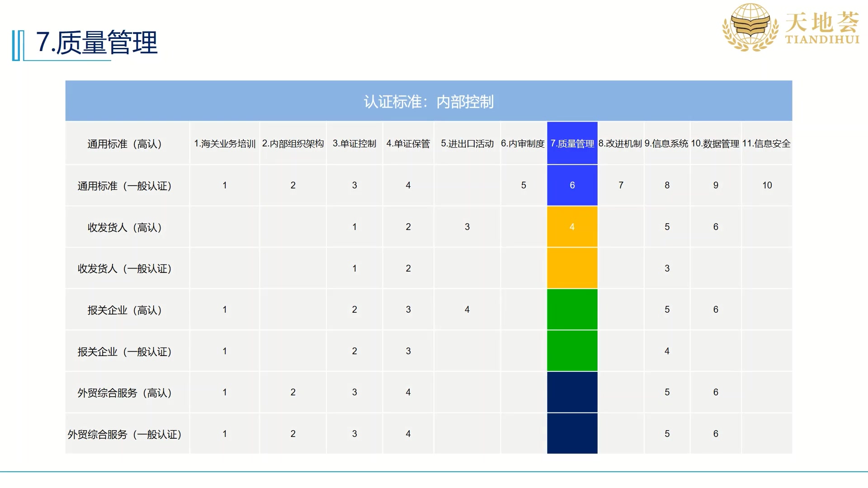Select row label 通用标准（高认）

[x=124, y=144]
